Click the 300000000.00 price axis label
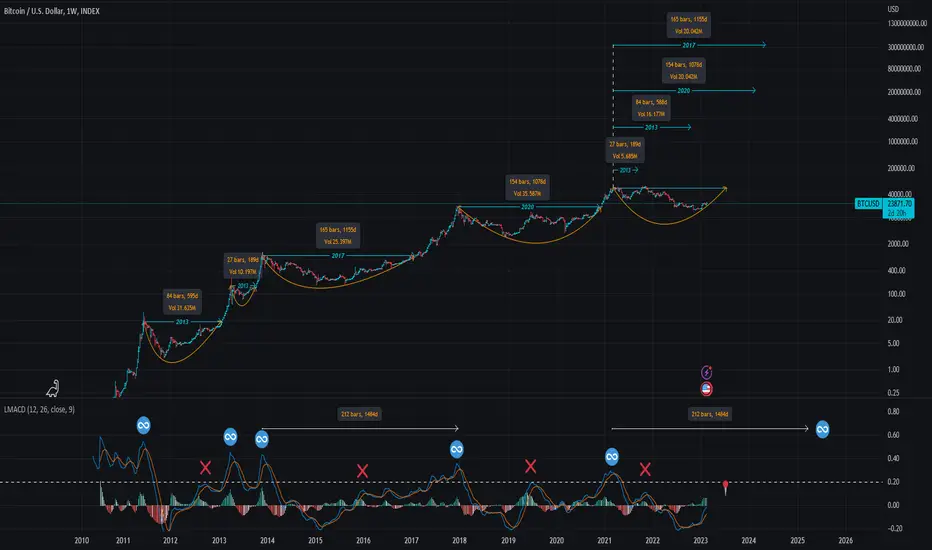 (x=906, y=47)
